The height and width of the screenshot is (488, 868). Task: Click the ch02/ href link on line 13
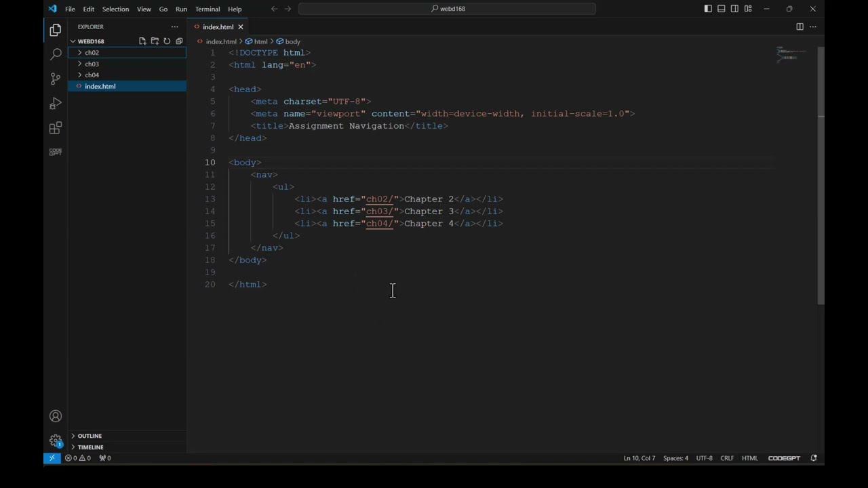380,199
